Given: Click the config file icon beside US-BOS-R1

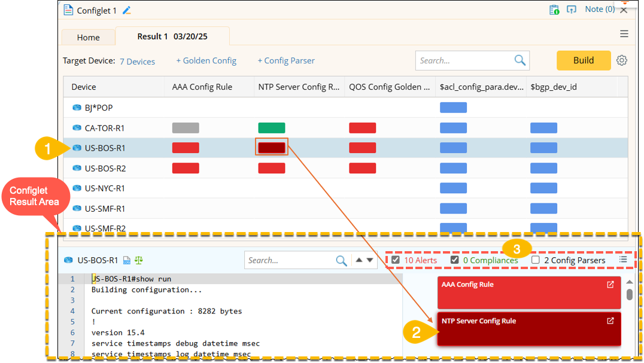Looking at the screenshot, I should tap(127, 260).
